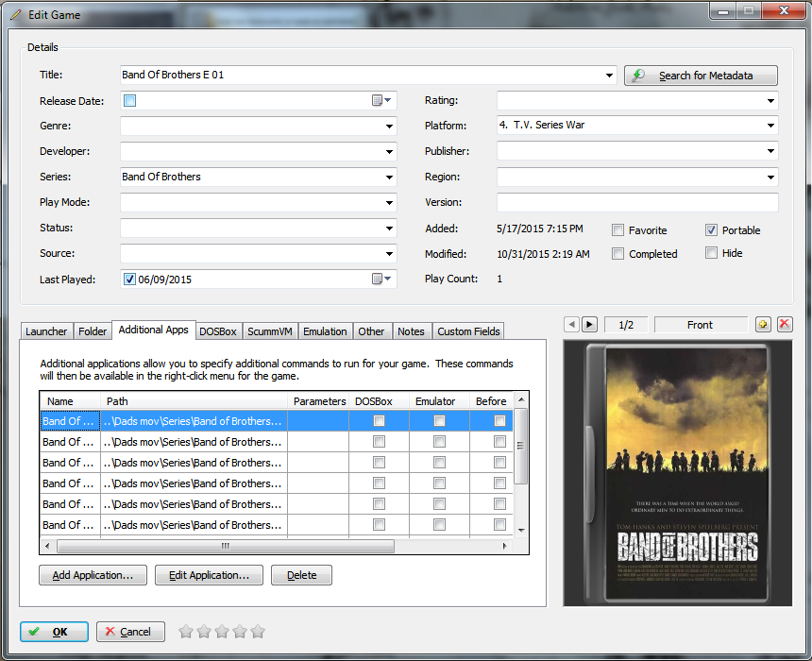Open the Genre dropdown
812x661 pixels.
tap(389, 126)
